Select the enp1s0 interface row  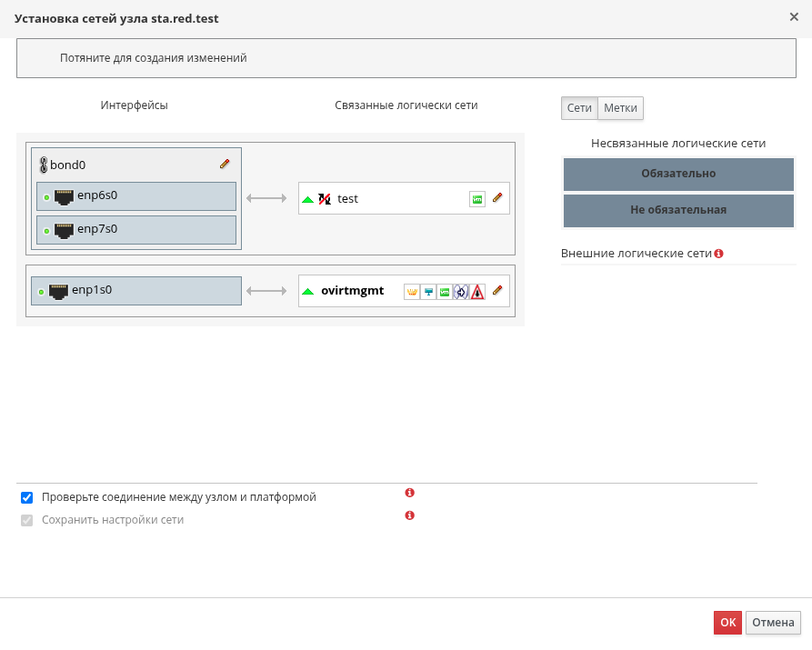[x=136, y=291]
